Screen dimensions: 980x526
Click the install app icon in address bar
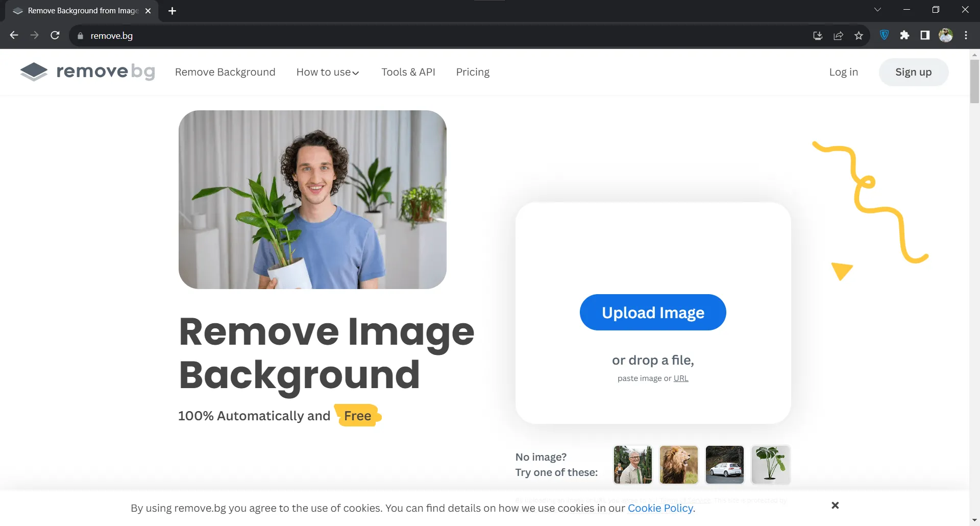click(818, 36)
